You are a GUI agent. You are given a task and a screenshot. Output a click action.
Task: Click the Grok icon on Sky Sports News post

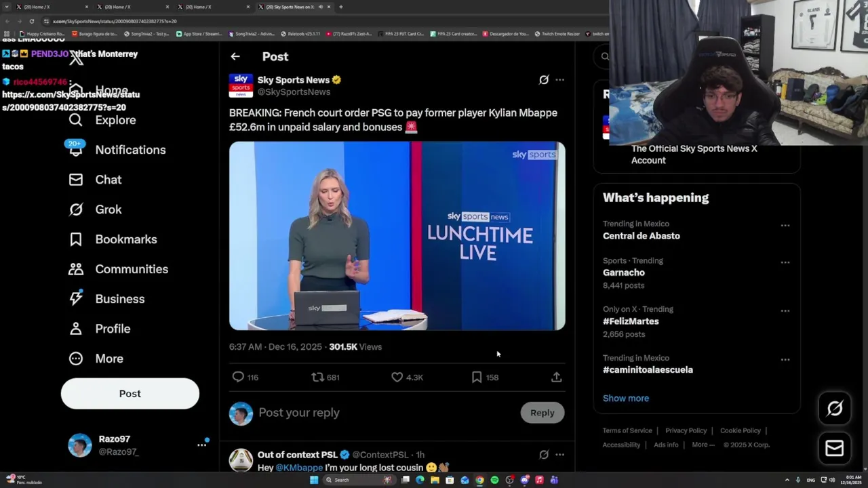(543, 80)
